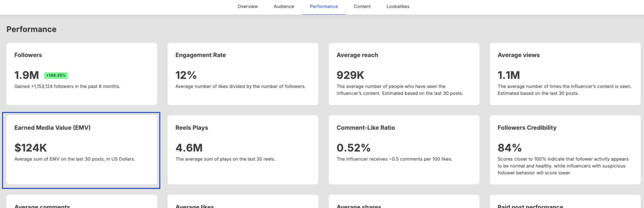
Task: Open the Lookalikes tab
Action: pyautogui.click(x=398, y=7)
